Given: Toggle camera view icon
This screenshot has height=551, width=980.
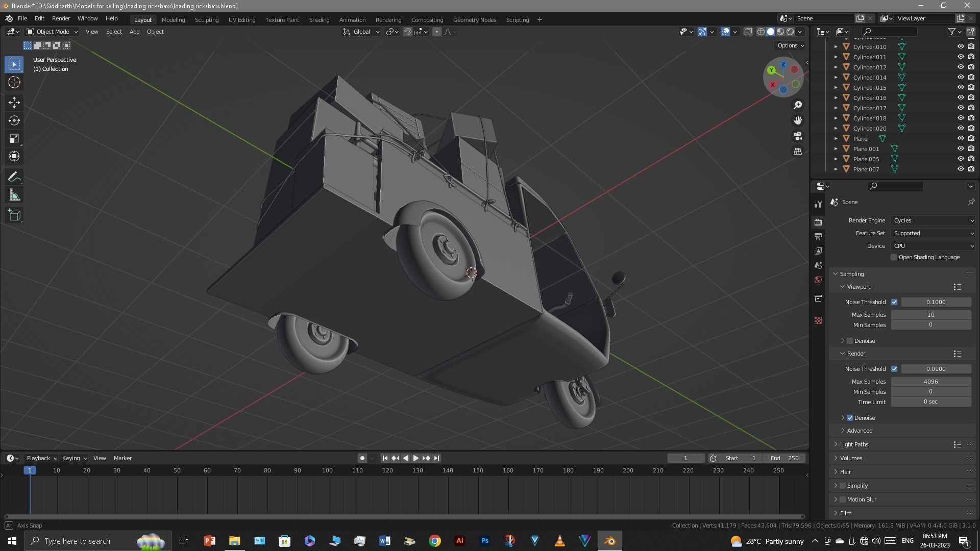Looking at the screenshot, I should 798,136.
